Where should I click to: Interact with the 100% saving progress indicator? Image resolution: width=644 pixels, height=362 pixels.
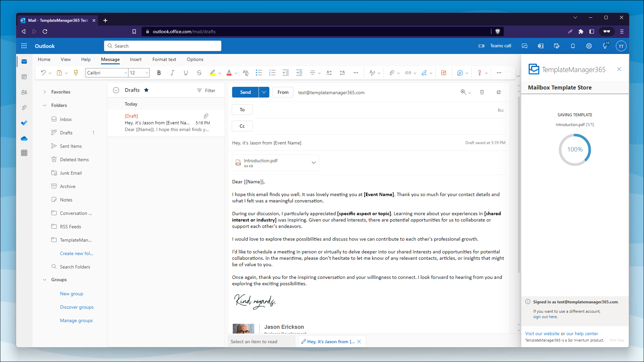[x=575, y=149]
